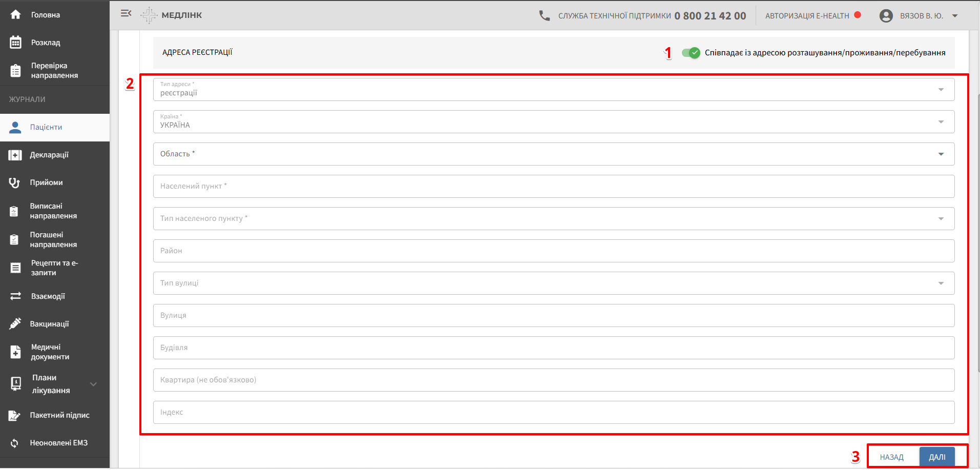980x470 pixels.
Task: Click the Населений пункт input field
Action: (x=553, y=187)
